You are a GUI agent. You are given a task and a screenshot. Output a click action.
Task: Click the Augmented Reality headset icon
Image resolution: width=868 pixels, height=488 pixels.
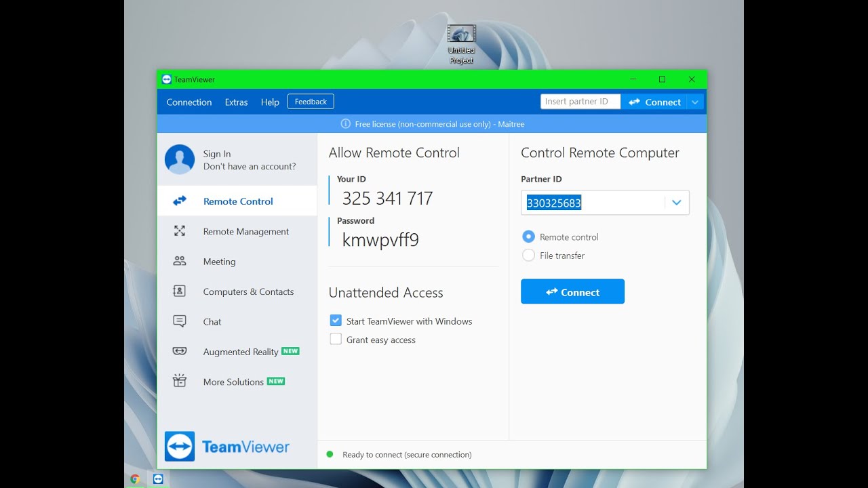[x=180, y=351]
